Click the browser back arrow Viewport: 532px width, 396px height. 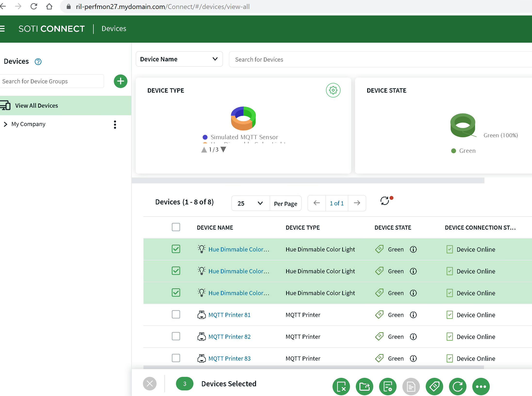coord(3,7)
